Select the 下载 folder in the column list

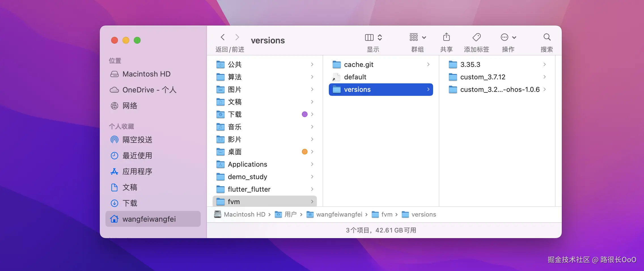[x=265, y=115]
